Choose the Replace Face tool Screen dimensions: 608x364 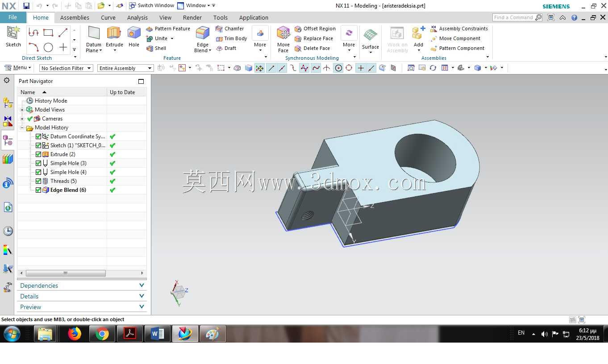pyautogui.click(x=314, y=38)
